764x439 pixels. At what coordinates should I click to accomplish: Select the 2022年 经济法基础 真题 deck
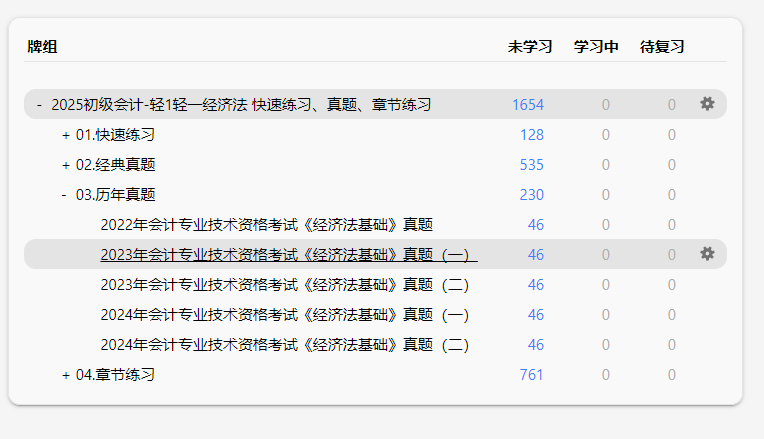267,225
